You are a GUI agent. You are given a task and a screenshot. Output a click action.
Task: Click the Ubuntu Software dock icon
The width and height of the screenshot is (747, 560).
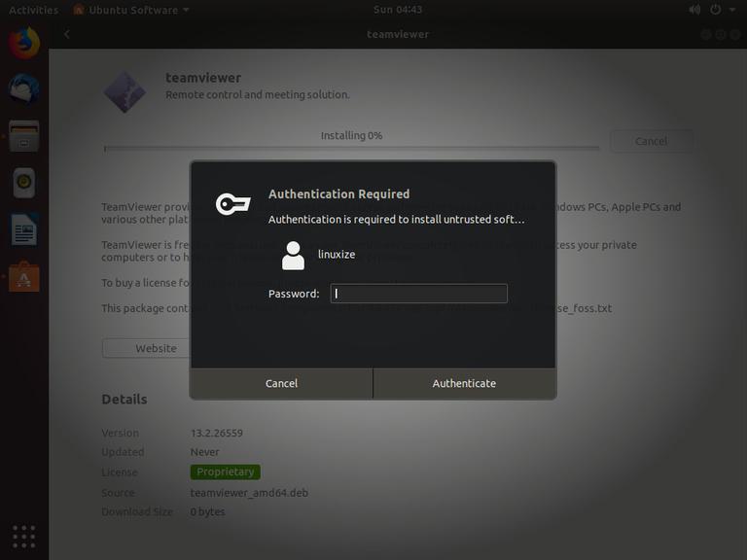(24, 277)
